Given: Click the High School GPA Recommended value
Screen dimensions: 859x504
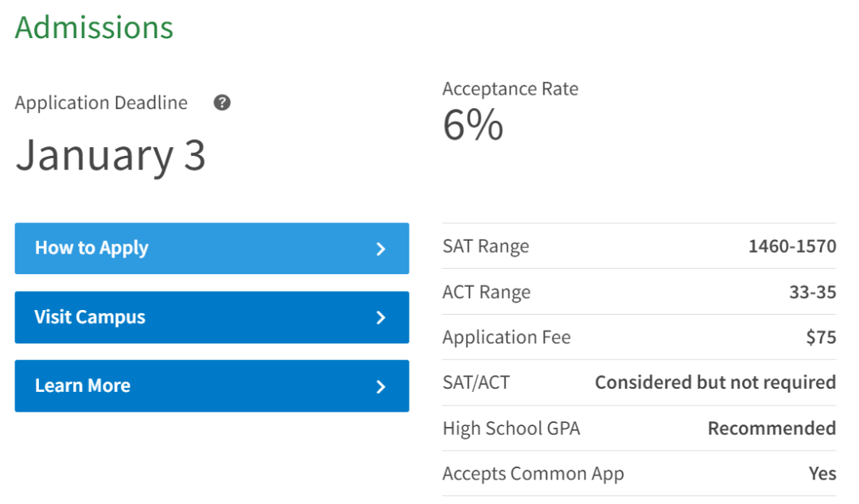Looking at the screenshot, I should [772, 428].
